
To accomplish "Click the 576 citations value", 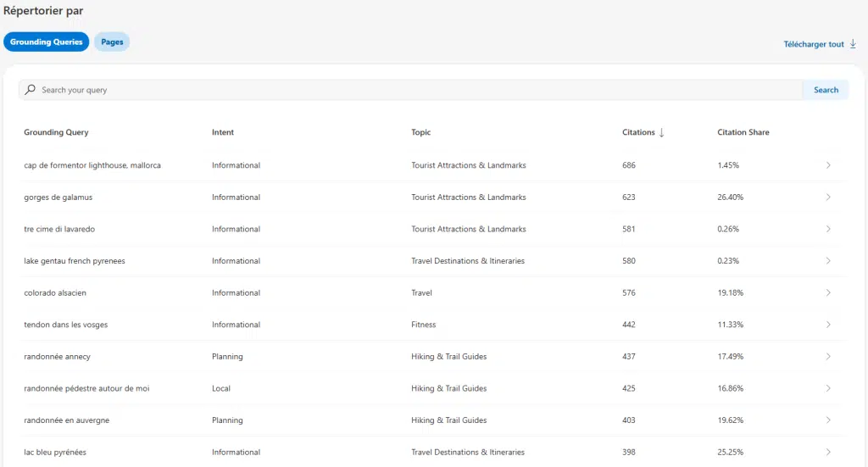I will [x=629, y=292].
